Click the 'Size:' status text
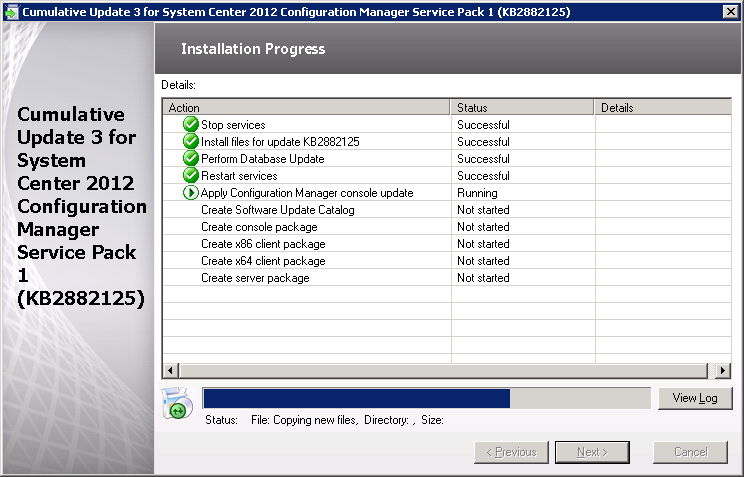Image resolution: width=744 pixels, height=477 pixels. (432, 420)
